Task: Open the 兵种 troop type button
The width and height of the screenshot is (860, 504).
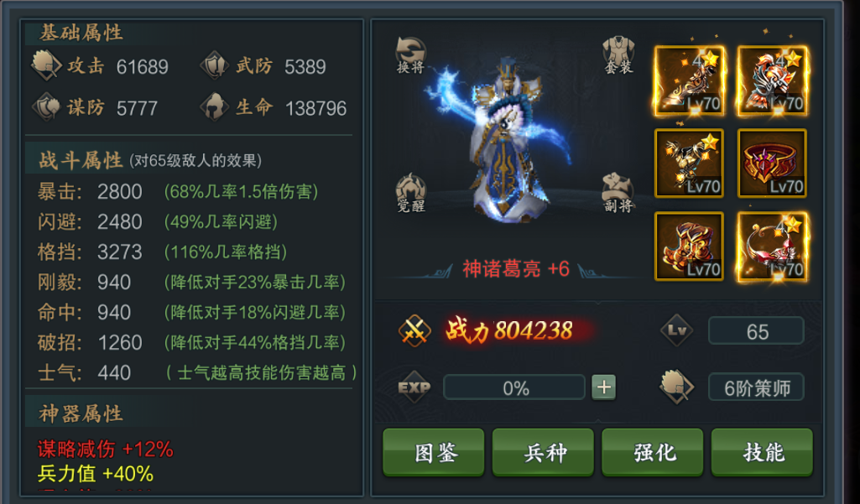Action: (543, 453)
